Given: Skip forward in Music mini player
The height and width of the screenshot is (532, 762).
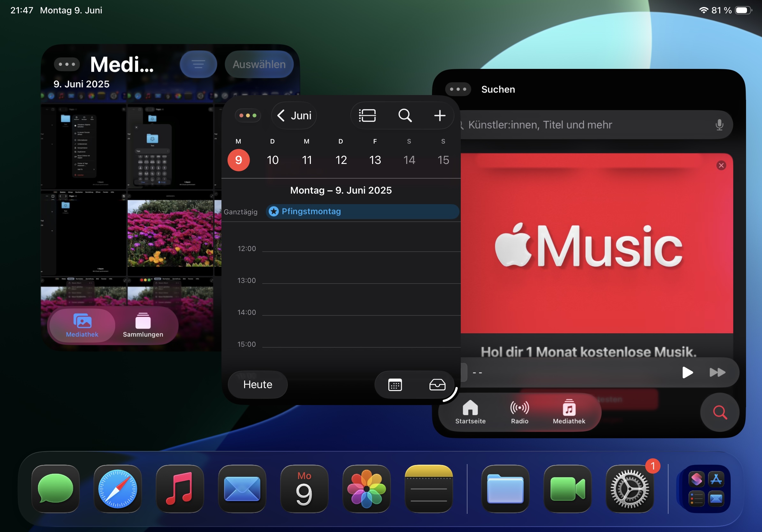Looking at the screenshot, I should (x=717, y=373).
